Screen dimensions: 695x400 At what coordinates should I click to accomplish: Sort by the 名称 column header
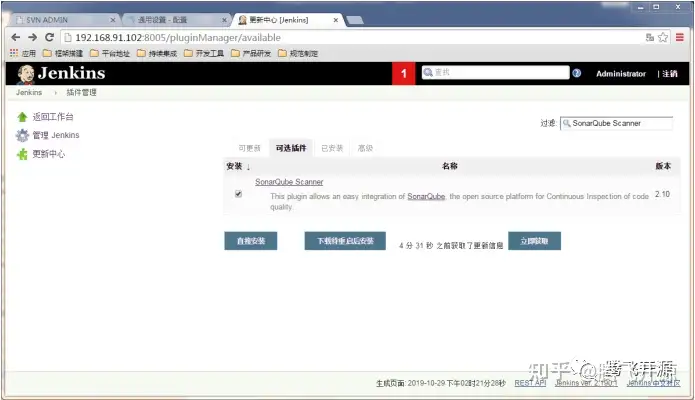click(450, 166)
